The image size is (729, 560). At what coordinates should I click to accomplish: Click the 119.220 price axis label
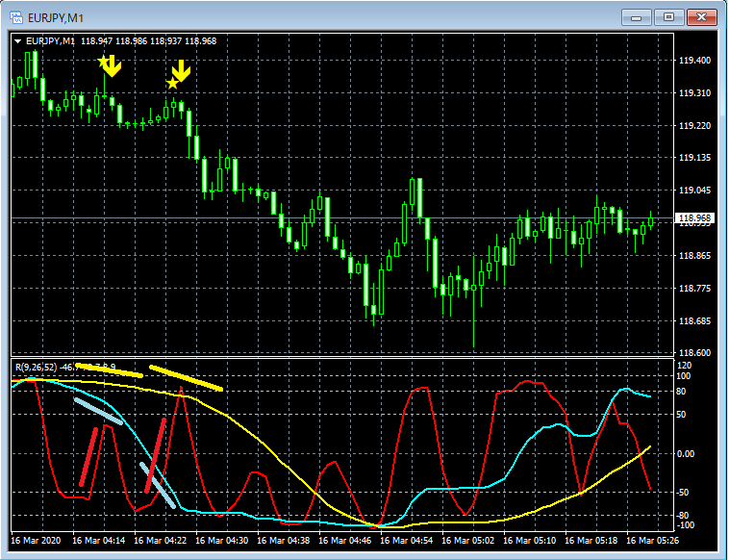694,126
